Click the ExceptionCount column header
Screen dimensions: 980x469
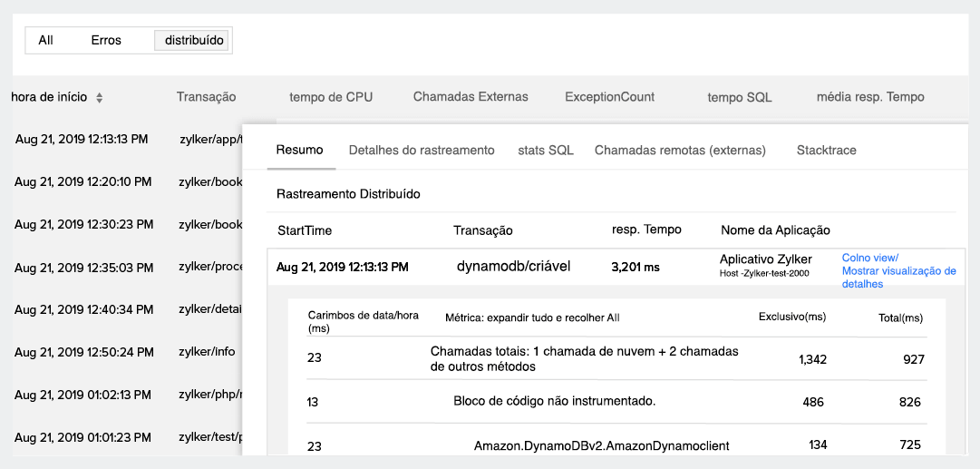pyautogui.click(x=610, y=97)
